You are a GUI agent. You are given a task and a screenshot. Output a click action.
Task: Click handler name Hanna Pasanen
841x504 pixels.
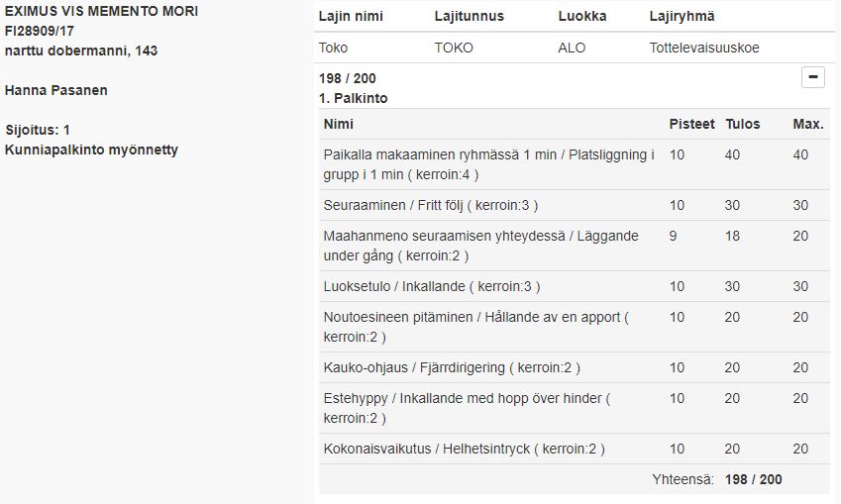[56, 90]
